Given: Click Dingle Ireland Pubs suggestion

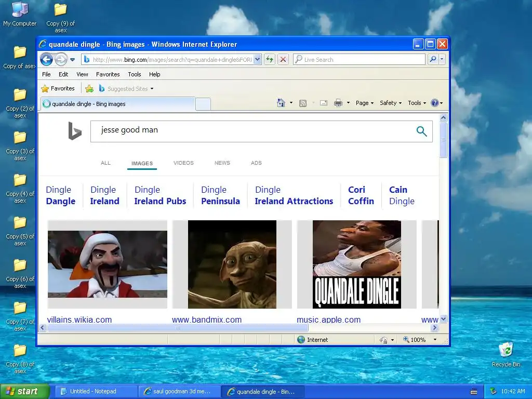Looking at the screenshot, I should pyautogui.click(x=160, y=195).
